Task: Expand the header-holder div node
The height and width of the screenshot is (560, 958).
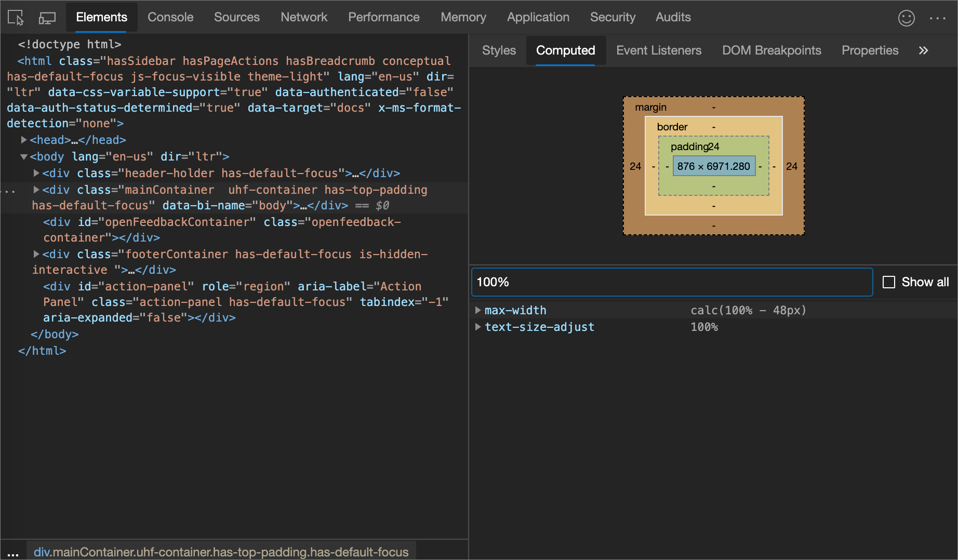Action: pos(36,173)
